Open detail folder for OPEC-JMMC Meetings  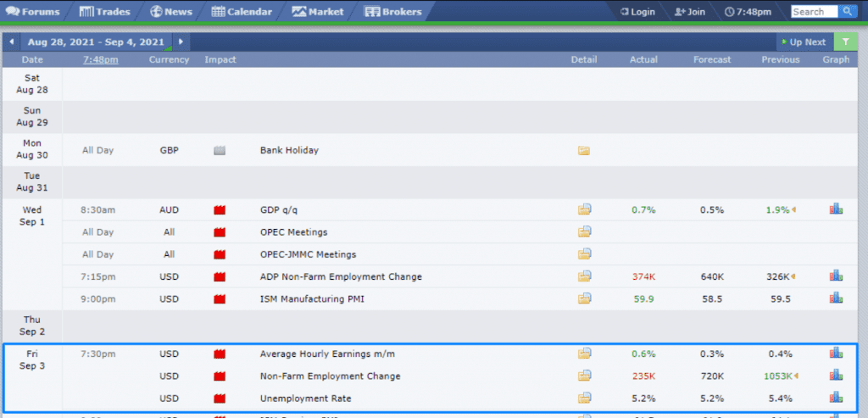(584, 254)
